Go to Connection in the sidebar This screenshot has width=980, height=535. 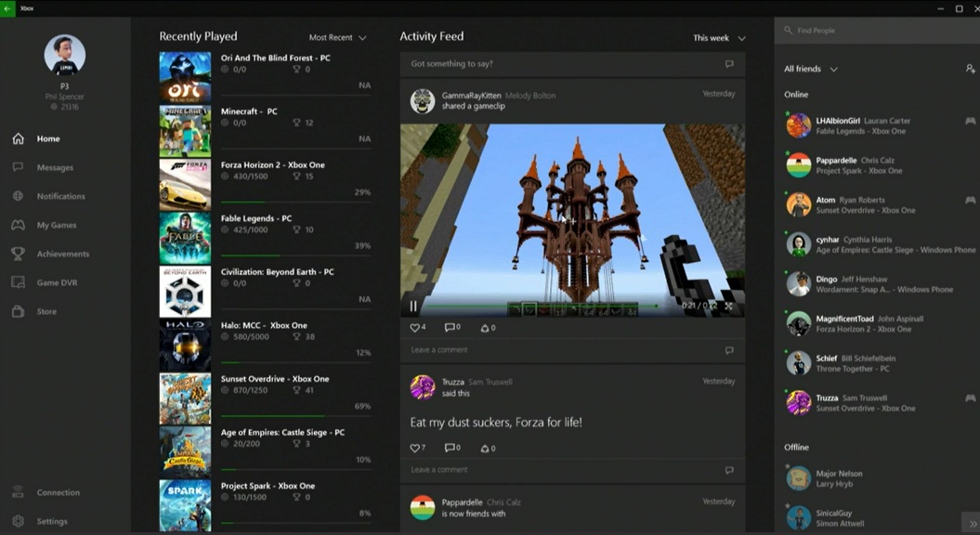pyautogui.click(x=58, y=492)
